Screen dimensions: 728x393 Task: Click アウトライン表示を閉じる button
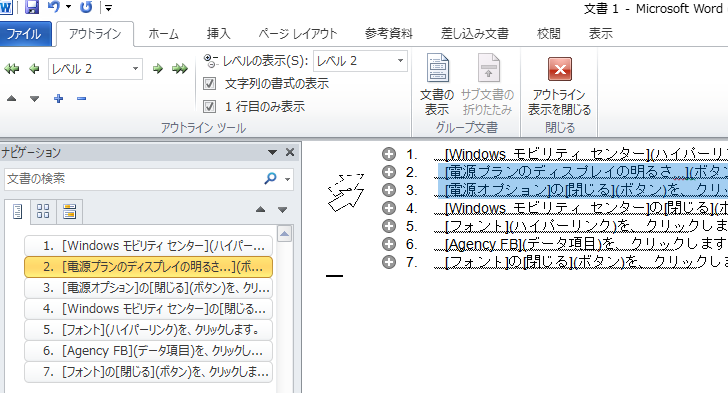click(x=559, y=84)
